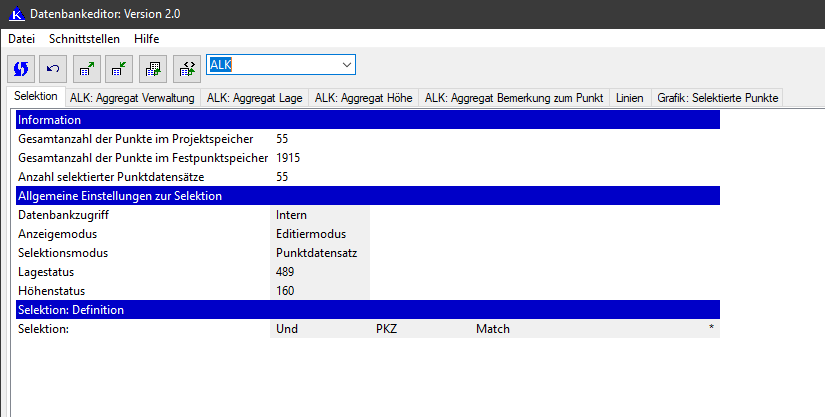825x417 pixels.
Task: Click the undo arrow toolbar icon
Action: (x=53, y=67)
